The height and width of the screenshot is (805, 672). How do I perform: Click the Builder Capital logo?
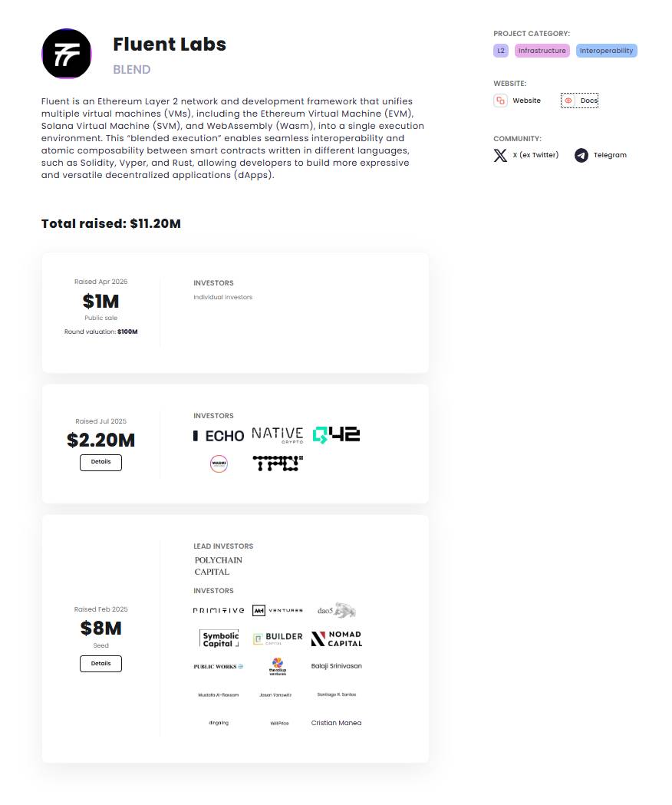coord(277,638)
